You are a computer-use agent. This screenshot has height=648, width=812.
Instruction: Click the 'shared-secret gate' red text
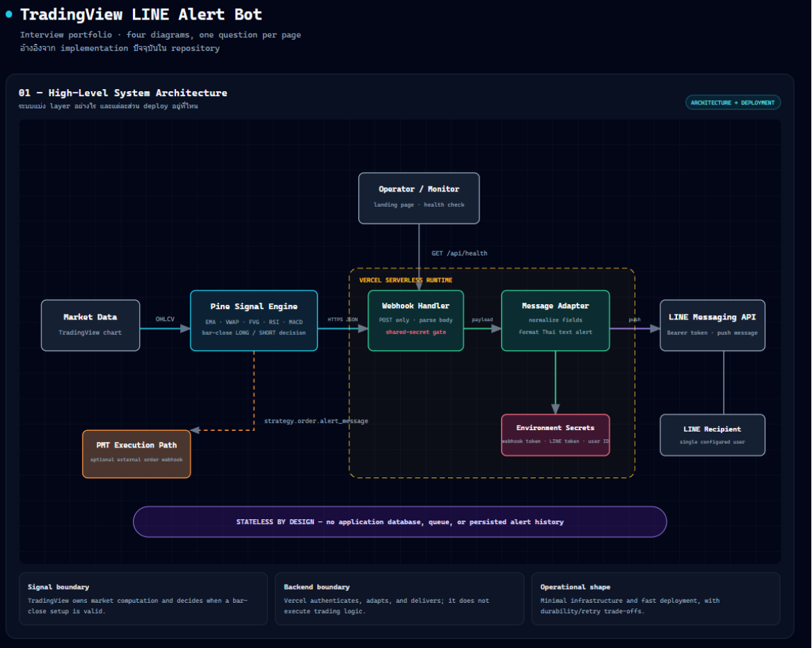coord(416,332)
